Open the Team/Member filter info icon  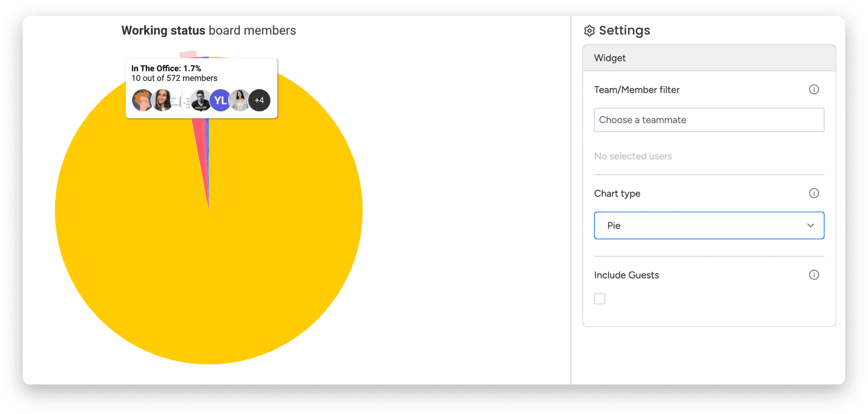click(x=814, y=90)
